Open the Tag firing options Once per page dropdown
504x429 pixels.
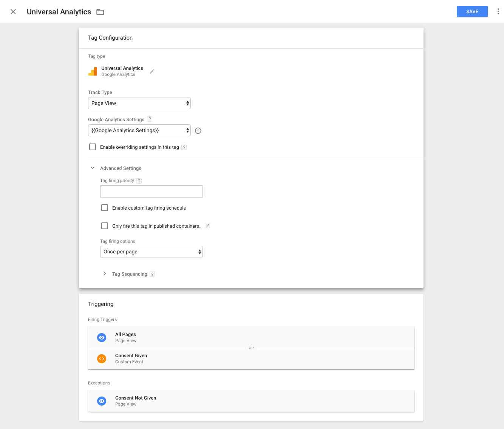152,252
